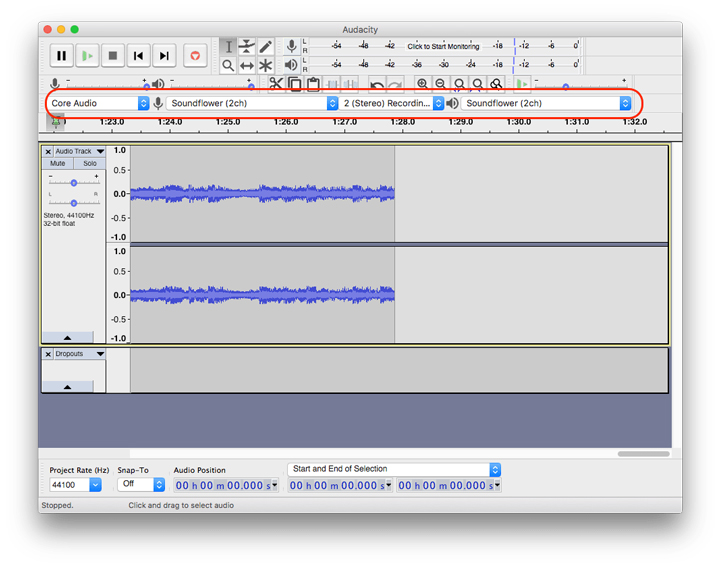Solo the Audio Track
The width and height of the screenshot is (720, 567).
click(x=90, y=163)
